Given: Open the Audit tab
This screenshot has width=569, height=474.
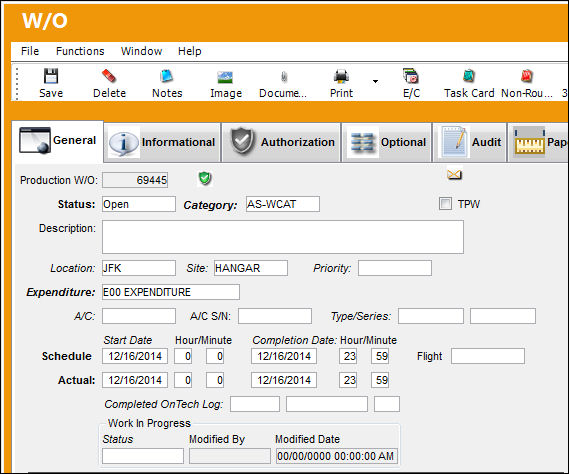Looking at the screenshot, I should coord(470,142).
